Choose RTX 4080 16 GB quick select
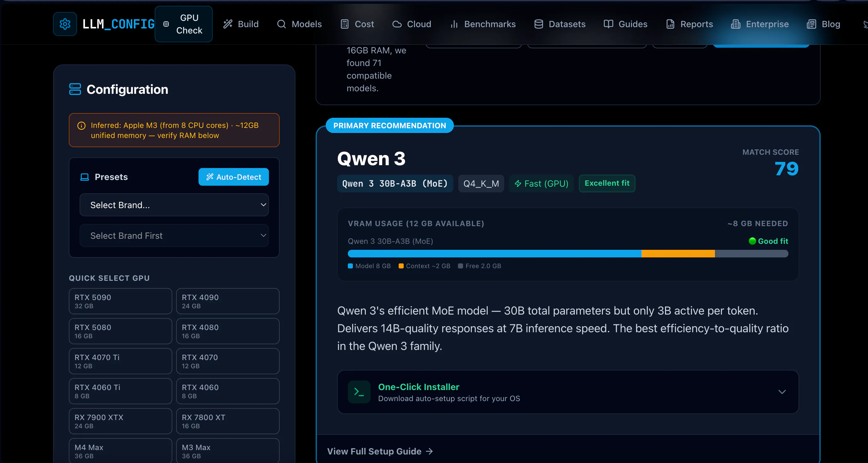868x463 pixels. click(228, 331)
